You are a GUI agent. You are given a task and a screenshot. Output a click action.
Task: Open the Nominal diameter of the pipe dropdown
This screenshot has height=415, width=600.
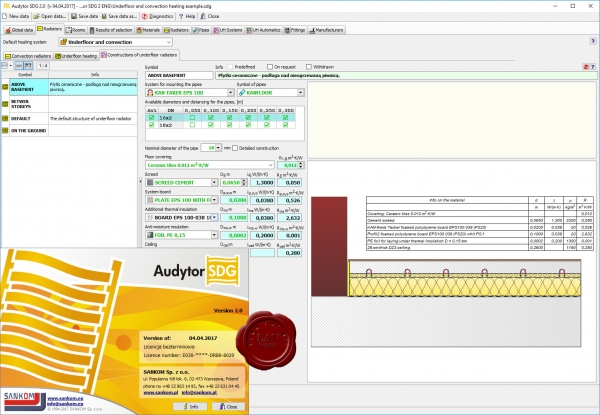click(218, 148)
